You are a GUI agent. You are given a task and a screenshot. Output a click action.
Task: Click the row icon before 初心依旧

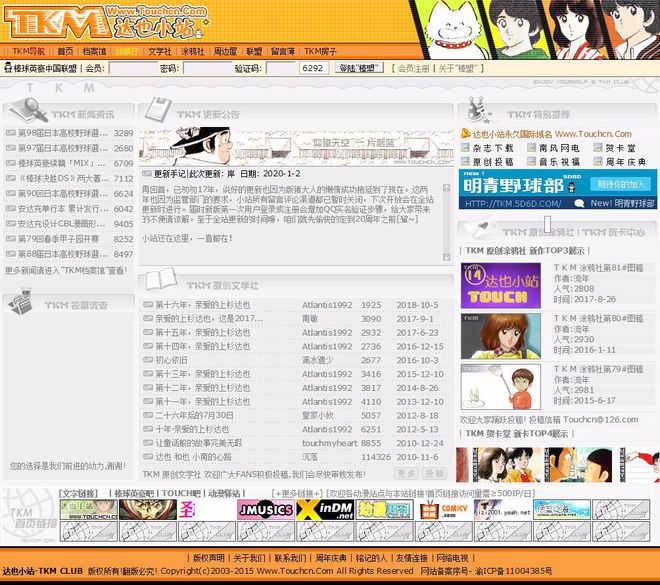tap(148, 360)
